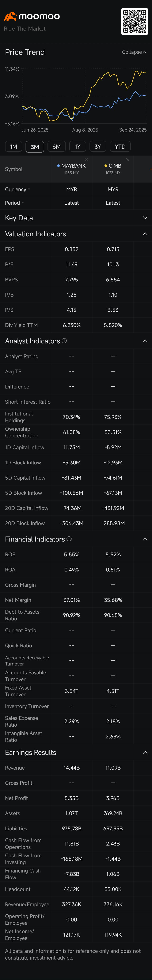The height and width of the screenshot is (980, 152).
Task: Collapse the Price Trend chart
Action: click(134, 52)
